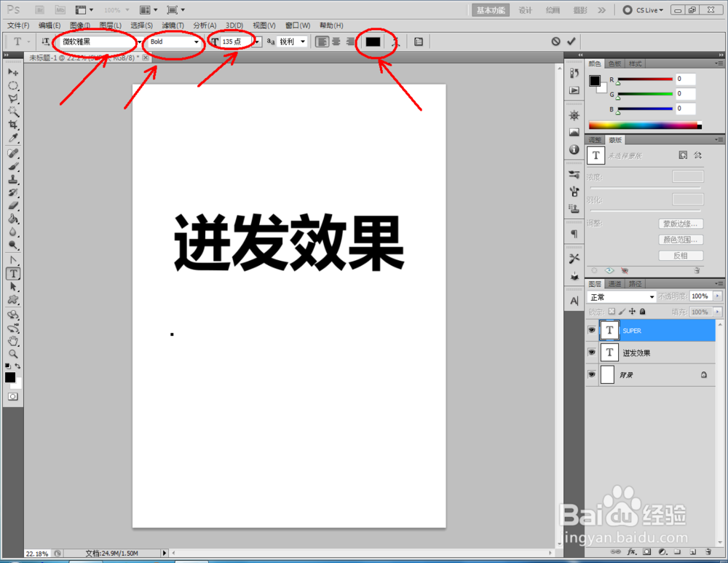
Task: Open the arrange documents dropdown
Action: point(149,9)
